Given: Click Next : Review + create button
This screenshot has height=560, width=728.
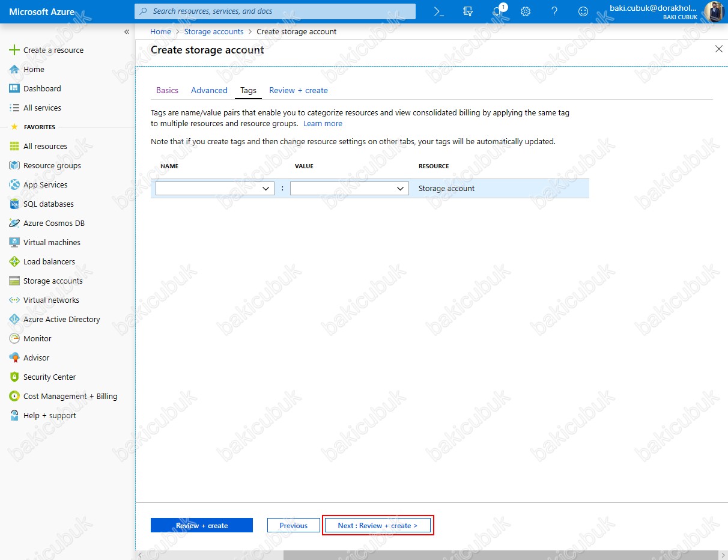Looking at the screenshot, I should [378, 525].
